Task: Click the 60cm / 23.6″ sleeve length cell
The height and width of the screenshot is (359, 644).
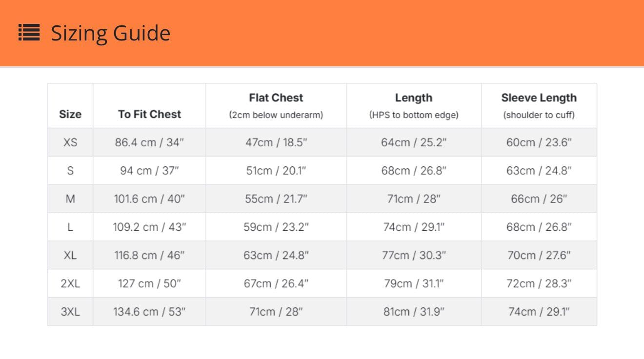Action: point(539,142)
